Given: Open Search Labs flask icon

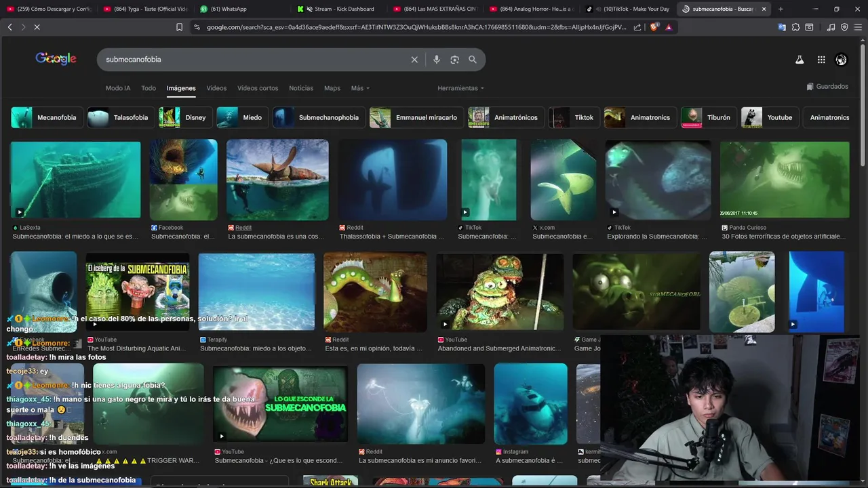Looking at the screenshot, I should 800,60.
